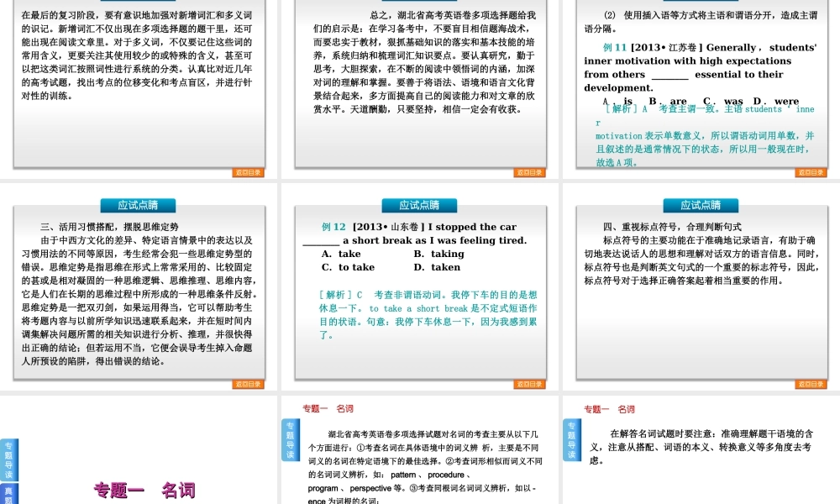This screenshot has height=504, width=840.
Task: Click 返回目录 on the 最后的复习阶段 slide
Action: pos(248,172)
